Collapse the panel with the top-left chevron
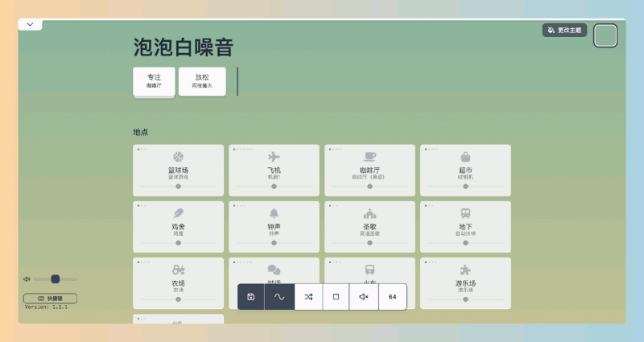The height and width of the screenshot is (342, 644). 30,24
